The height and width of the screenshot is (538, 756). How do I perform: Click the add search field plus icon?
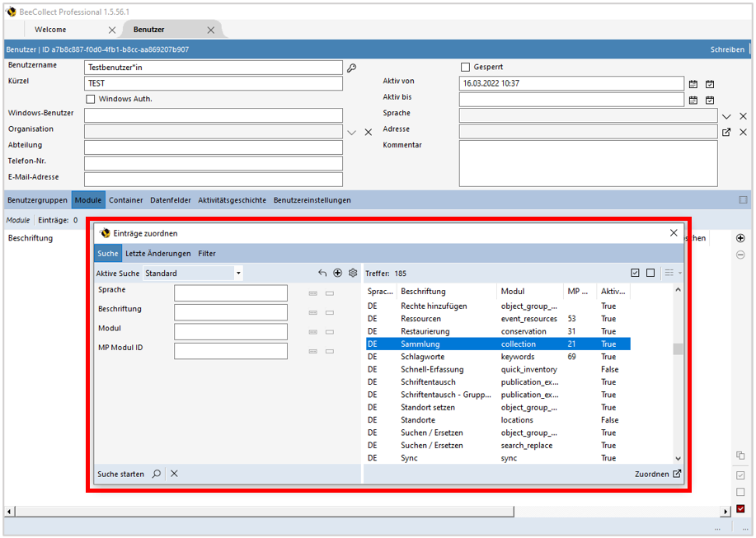coord(337,273)
